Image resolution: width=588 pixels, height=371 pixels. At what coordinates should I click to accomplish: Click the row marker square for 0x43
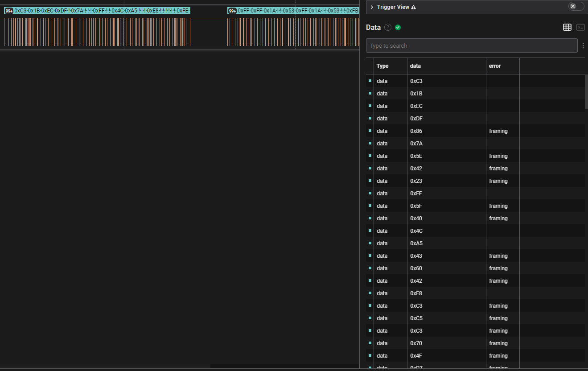pyautogui.click(x=370, y=256)
